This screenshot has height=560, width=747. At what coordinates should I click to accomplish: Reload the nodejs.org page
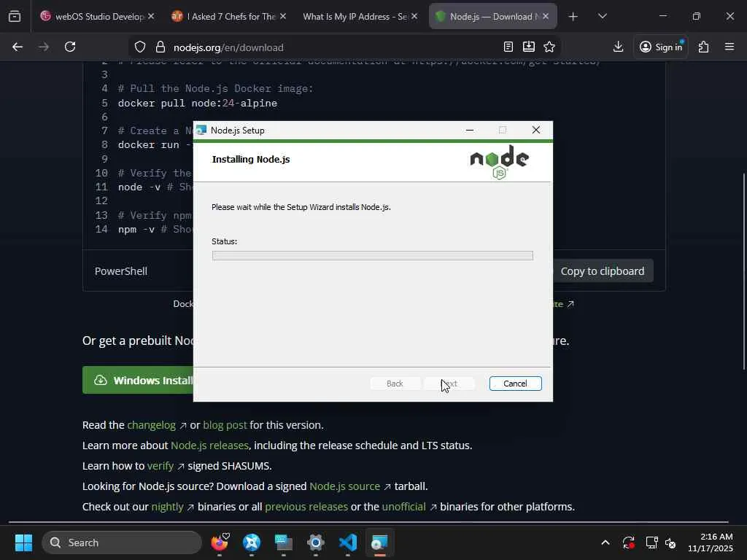(70, 47)
